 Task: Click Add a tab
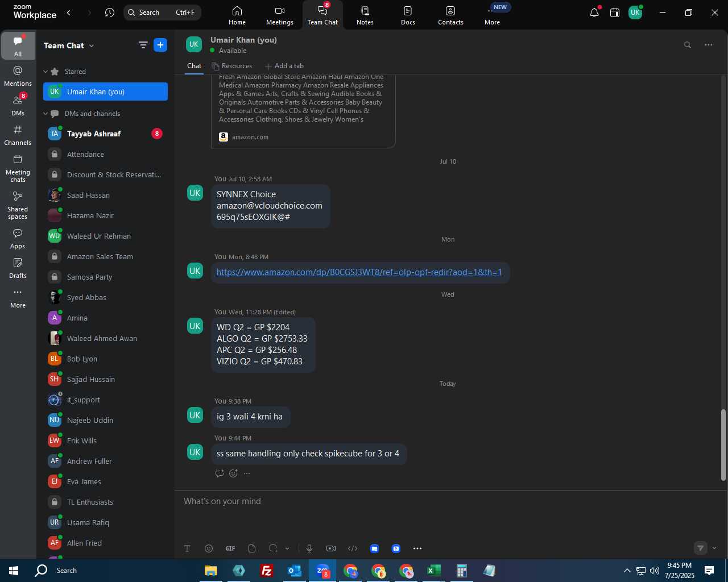pyautogui.click(x=284, y=66)
